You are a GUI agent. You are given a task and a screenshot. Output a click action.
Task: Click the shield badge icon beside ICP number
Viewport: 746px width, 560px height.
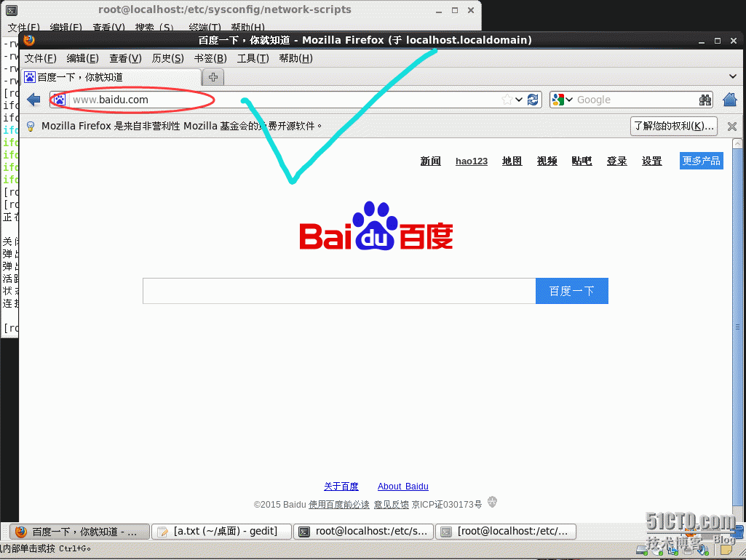point(493,502)
